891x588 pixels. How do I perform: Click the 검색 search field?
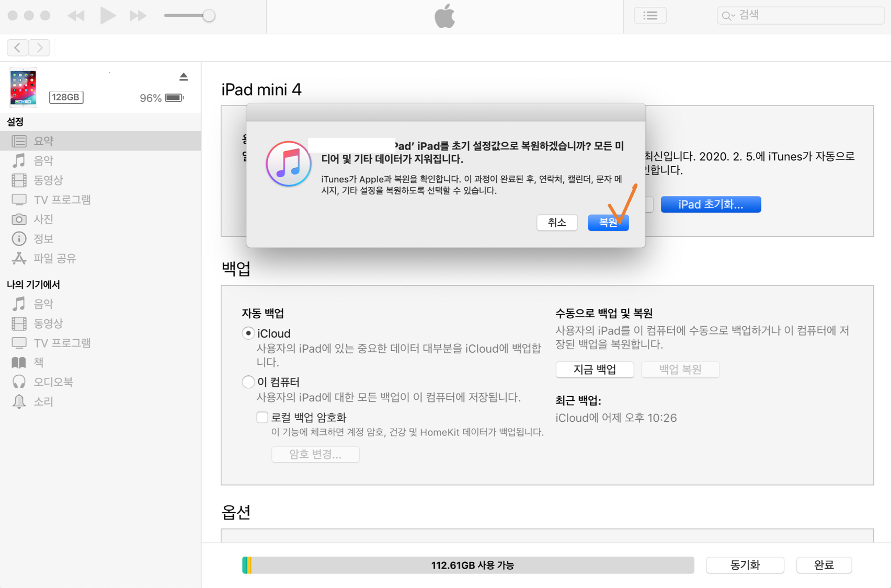(x=801, y=15)
